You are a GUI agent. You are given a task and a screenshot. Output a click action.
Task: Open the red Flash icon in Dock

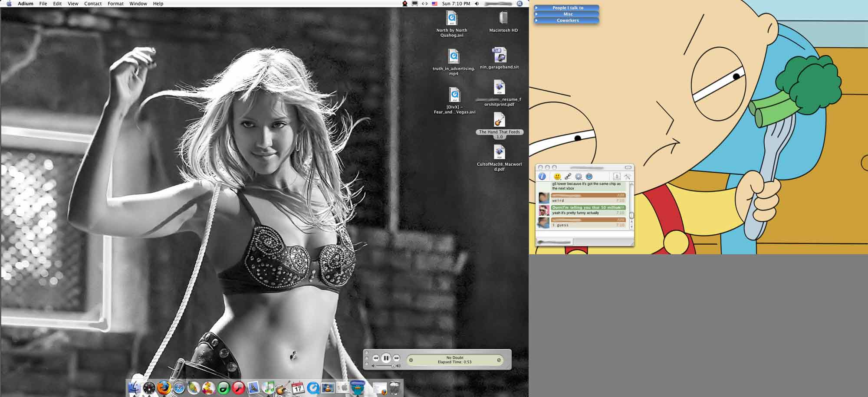click(x=239, y=387)
